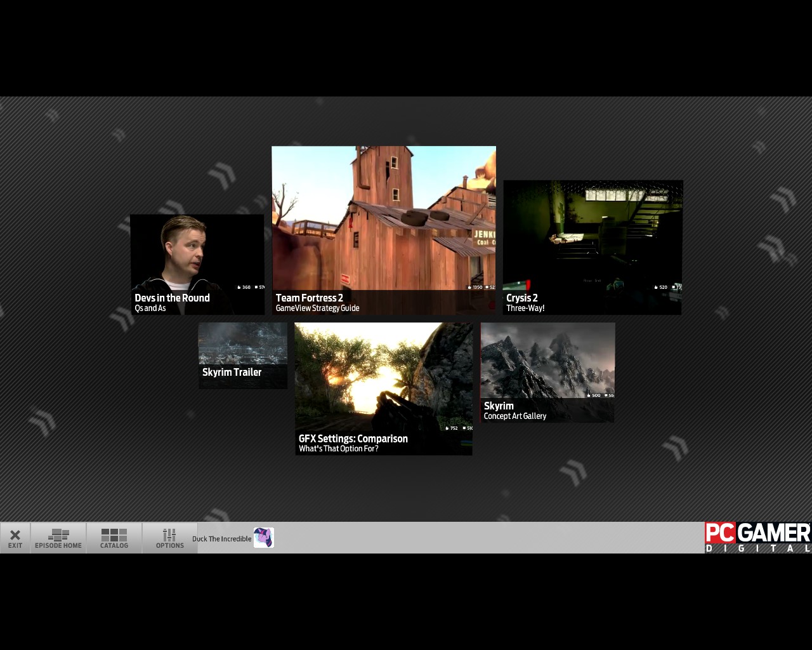Click the PC Gamer Digital logo
Image resolution: width=812 pixels, height=650 pixels.
(x=758, y=538)
